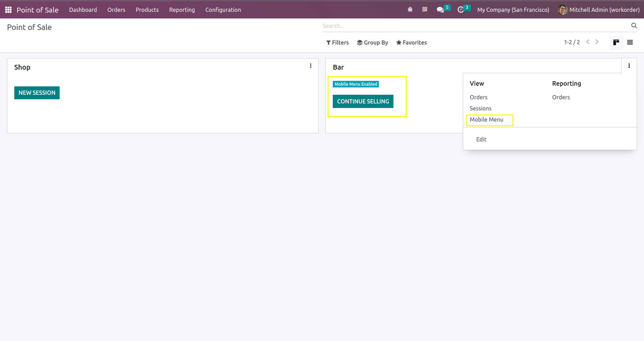Close Bar card three-dot menu

(629, 66)
